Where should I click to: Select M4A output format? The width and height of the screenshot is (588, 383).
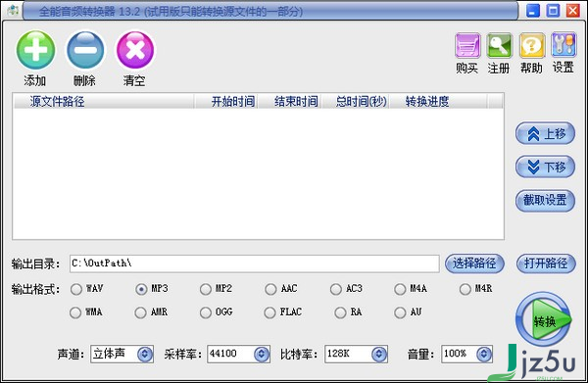click(400, 289)
